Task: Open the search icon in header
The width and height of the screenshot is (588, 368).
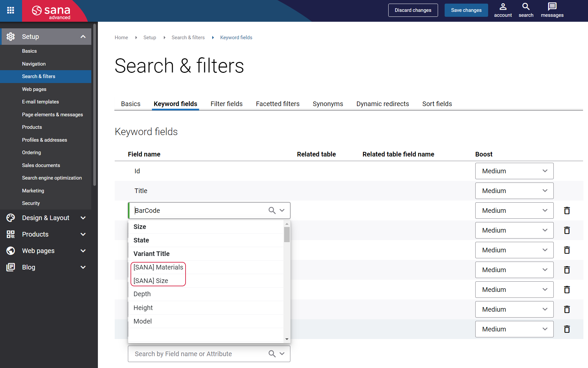Action: 526,10
